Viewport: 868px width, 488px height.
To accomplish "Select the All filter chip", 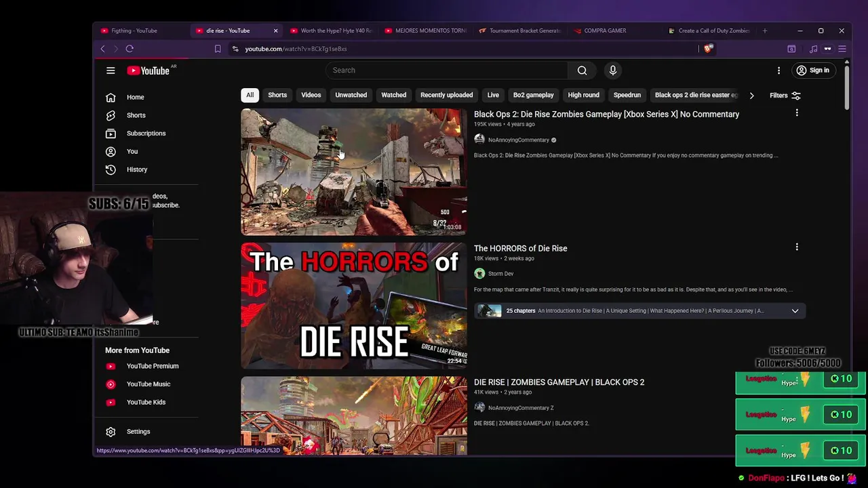I will [250, 96].
